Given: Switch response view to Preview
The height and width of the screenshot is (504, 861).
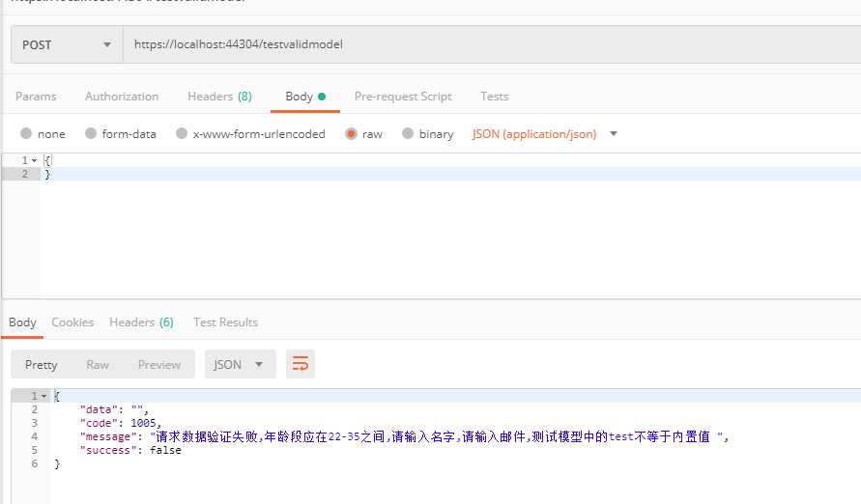Looking at the screenshot, I should (159, 365).
